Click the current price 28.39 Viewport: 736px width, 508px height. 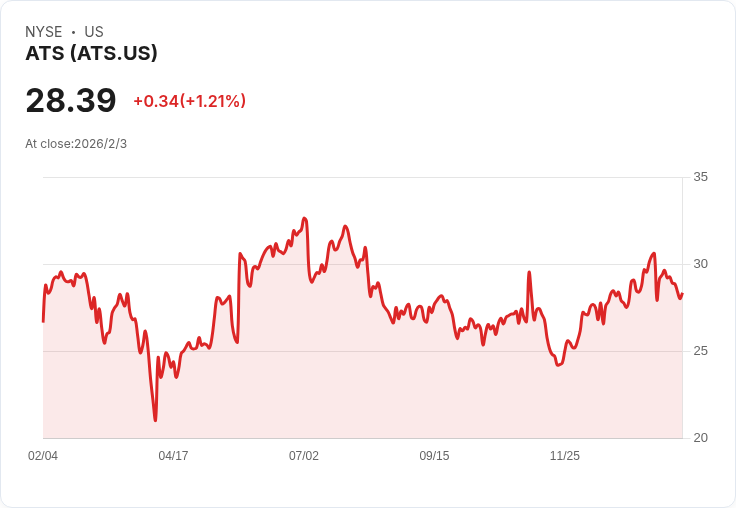pos(70,100)
